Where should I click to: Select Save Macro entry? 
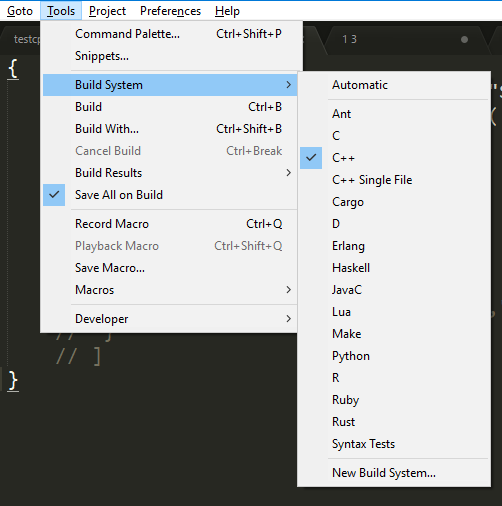[x=170, y=268]
